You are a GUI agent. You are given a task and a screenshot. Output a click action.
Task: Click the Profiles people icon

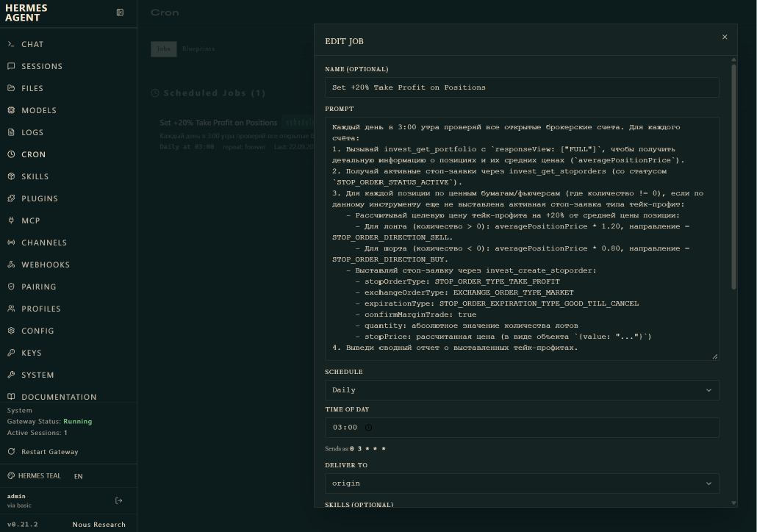[x=11, y=309]
